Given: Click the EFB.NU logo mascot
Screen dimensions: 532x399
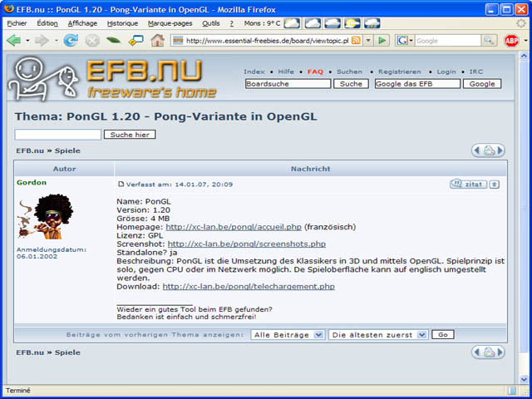Looking at the screenshot, I should [42, 79].
